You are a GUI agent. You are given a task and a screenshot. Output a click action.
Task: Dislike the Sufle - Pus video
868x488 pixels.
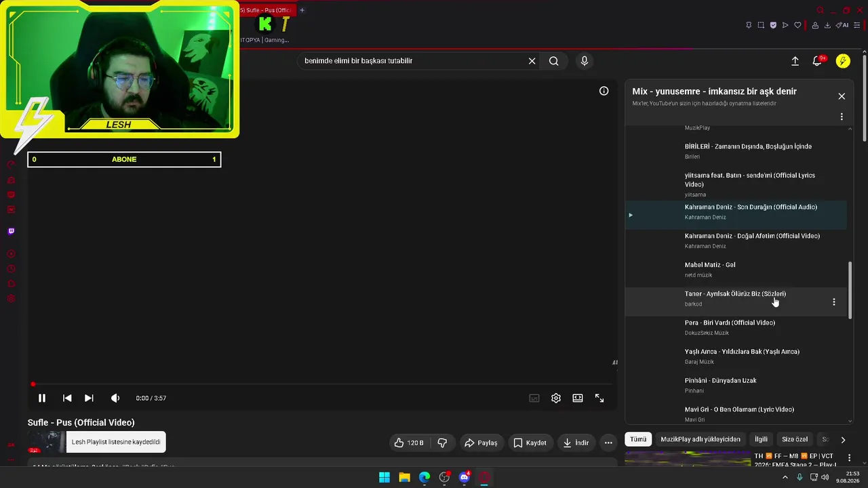(442, 443)
